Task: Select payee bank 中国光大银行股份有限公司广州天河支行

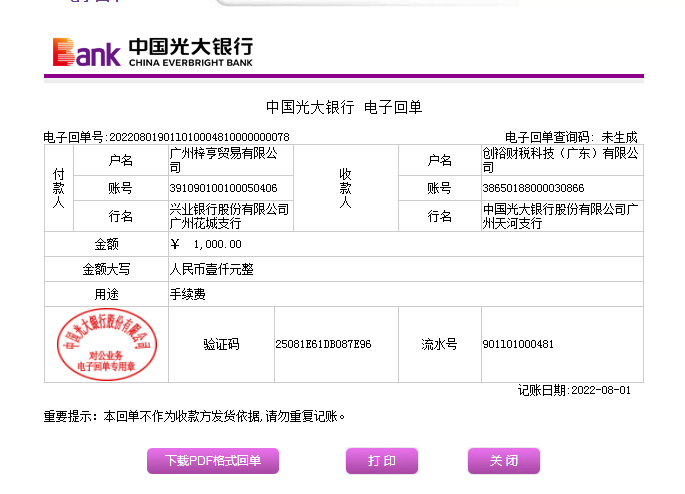Action: [x=560, y=216]
